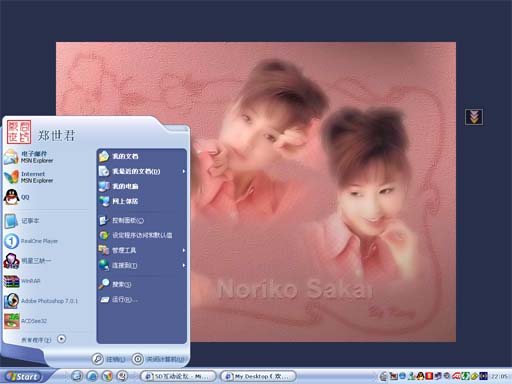Screen dimensions: 512x384
Task: Switch to My Desktop taskbar window
Action: coord(258,376)
